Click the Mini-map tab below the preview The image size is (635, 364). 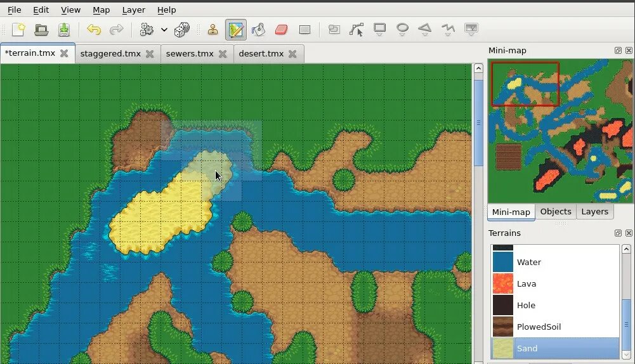(511, 212)
